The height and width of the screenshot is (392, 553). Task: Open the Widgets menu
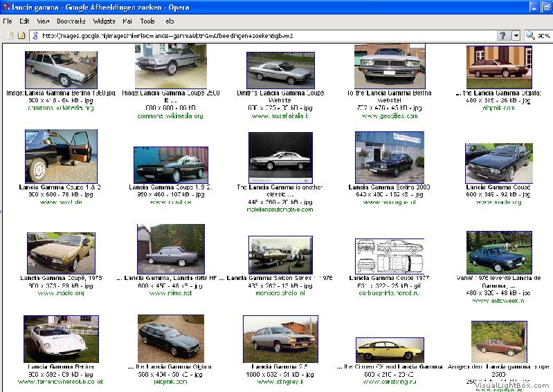tap(104, 21)
